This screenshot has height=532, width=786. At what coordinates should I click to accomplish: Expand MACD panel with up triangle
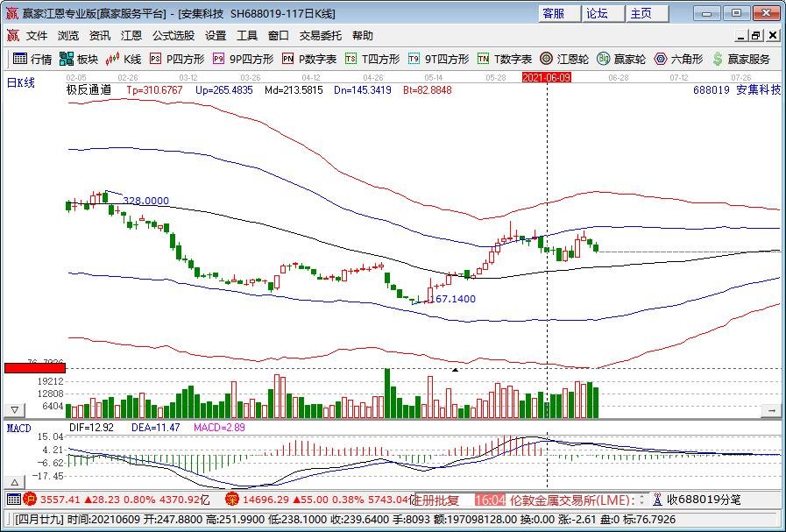[x=15, y=482]
